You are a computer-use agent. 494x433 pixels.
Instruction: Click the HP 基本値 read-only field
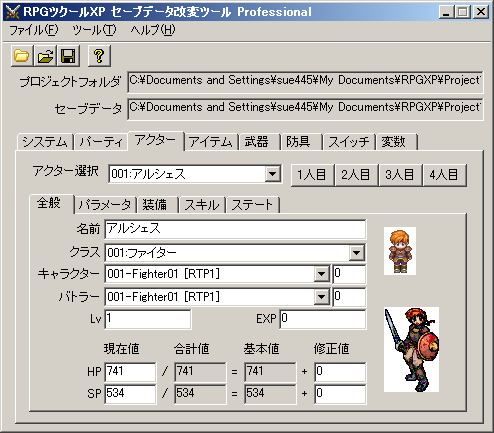click(x=270, y=372)
